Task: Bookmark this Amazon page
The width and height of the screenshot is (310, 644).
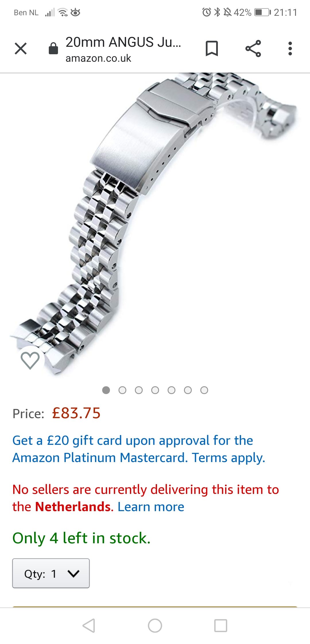Action: 212,49
